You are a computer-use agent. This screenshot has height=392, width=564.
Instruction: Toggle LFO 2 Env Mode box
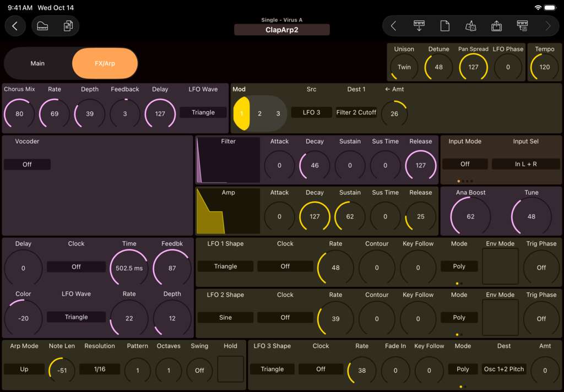[500, 318]
